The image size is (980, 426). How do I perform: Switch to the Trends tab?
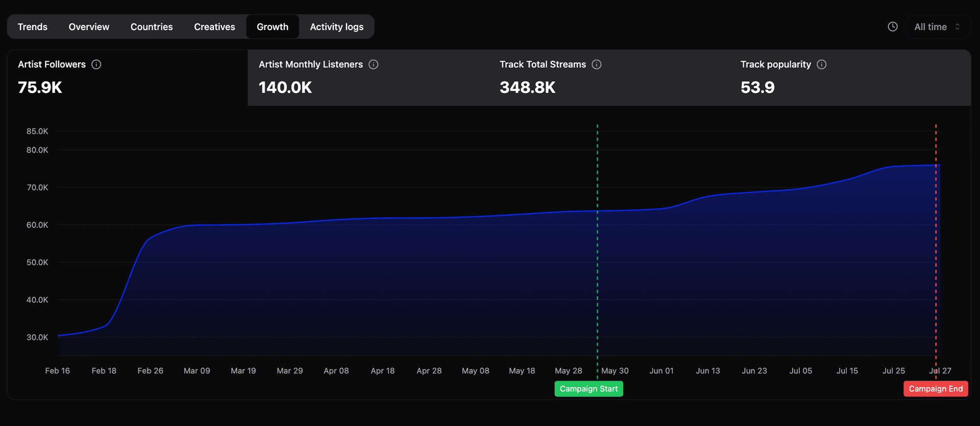pos(33,27)
